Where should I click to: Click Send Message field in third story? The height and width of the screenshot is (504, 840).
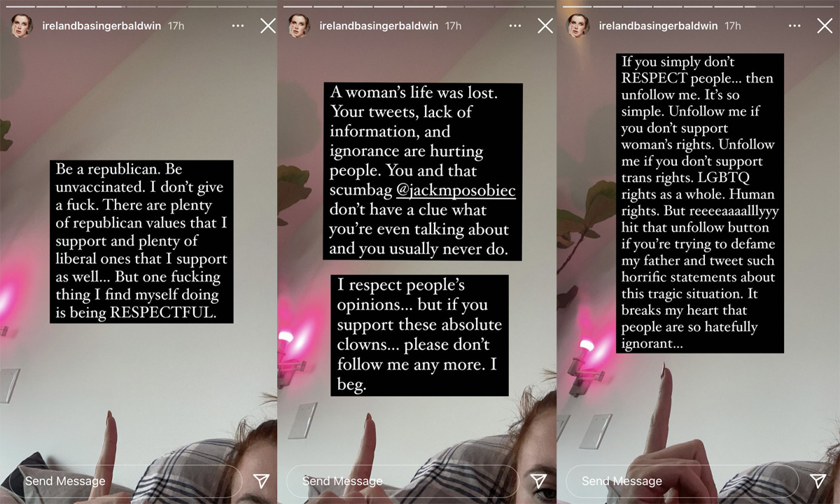coord(682,481)
